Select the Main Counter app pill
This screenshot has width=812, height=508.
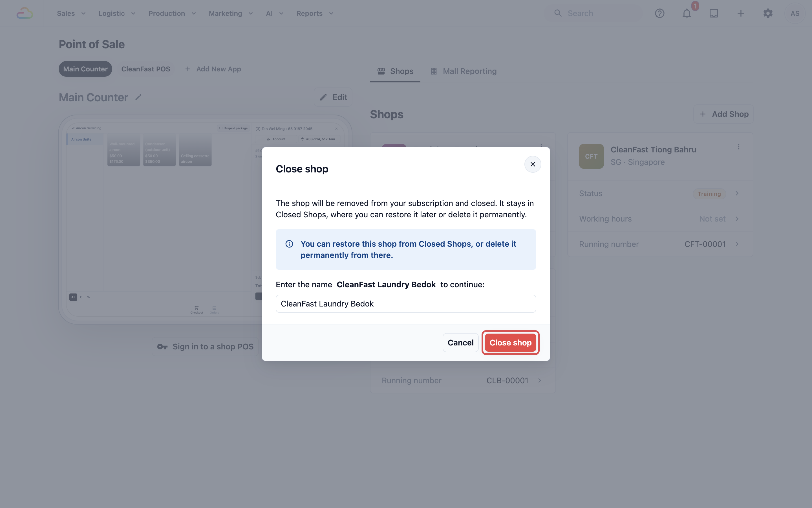click(x=85, y=69)
